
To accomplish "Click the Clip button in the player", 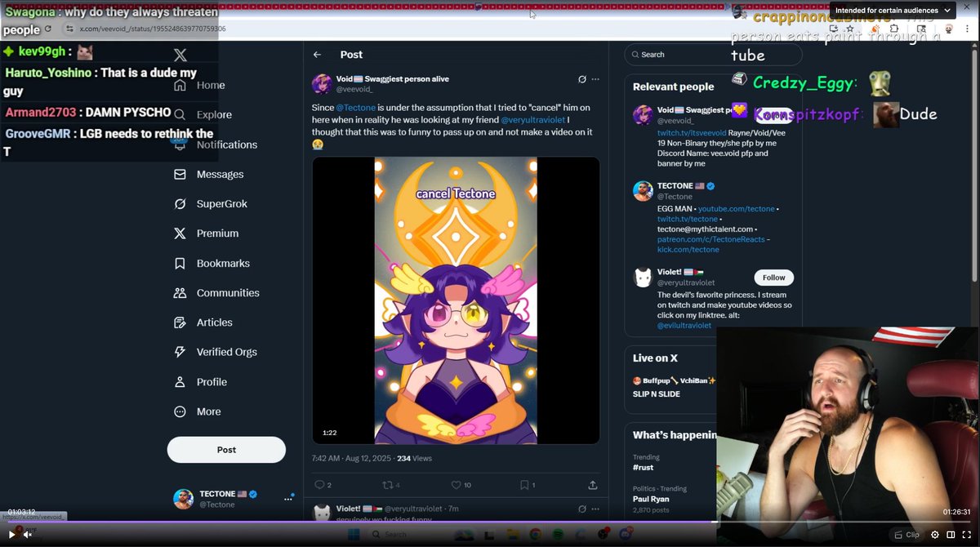I will click(x=906, y=535).
